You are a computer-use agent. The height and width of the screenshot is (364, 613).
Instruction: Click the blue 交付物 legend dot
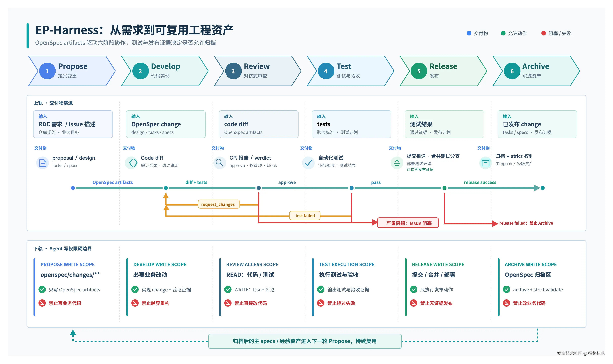469,33
